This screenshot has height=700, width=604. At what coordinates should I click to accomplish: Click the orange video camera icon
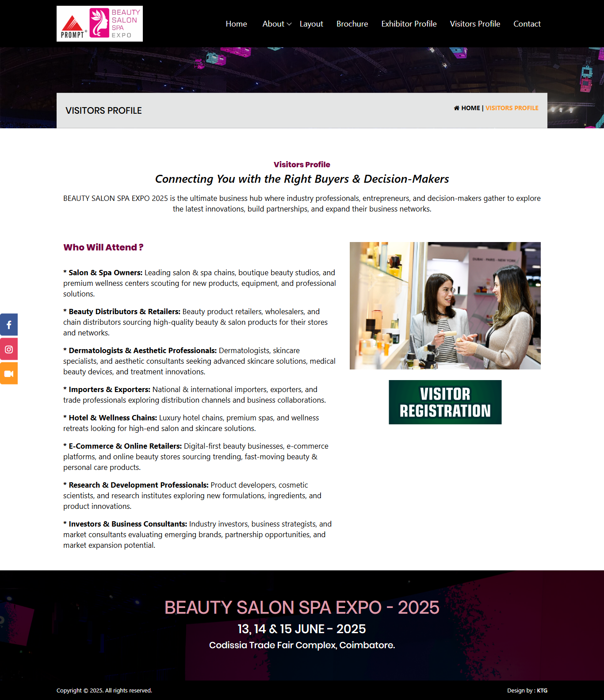9,373
